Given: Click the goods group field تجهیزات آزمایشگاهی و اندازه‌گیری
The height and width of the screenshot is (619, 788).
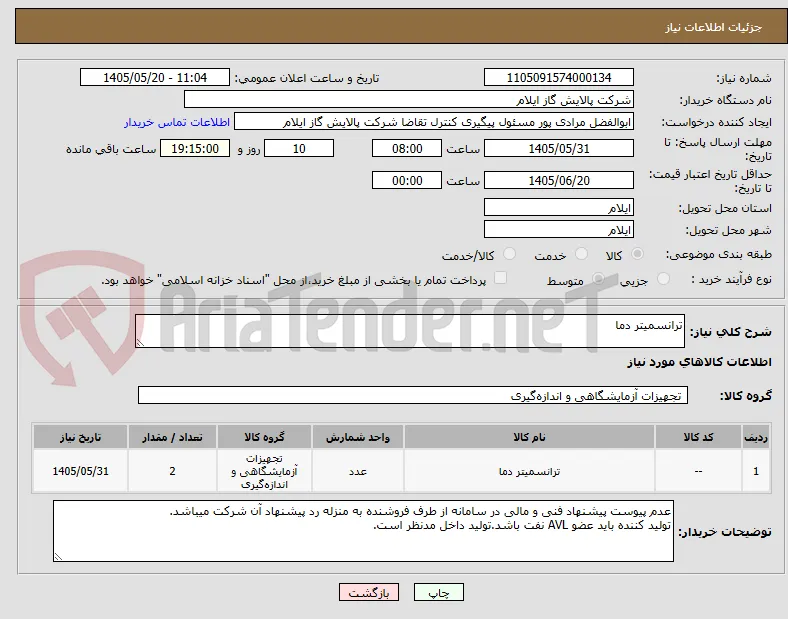Looking at the screenshot, I should (x=413, y=395).
